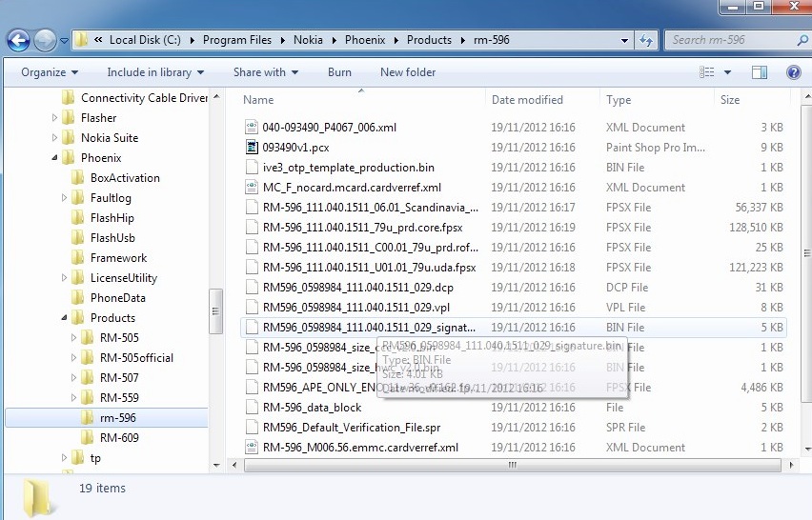Create a New folder
Screen dimensions: 812x520
[408, 72]
